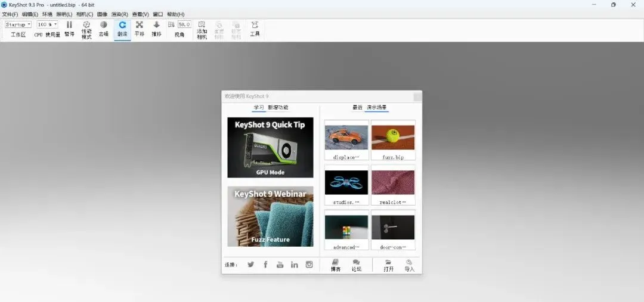Viewport: 644px width, 302px height.
Task: Switch to the Learn (学习) tab
Action: (x=259, y=107)
